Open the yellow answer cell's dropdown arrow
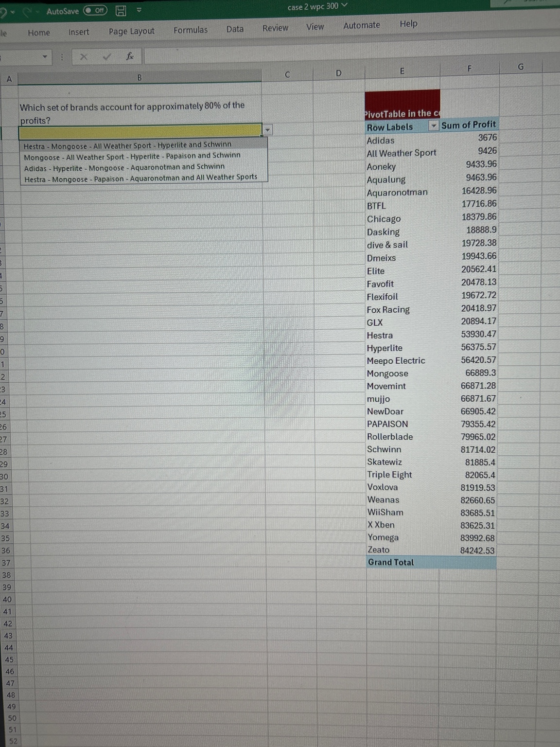Image resolution: width=560 pixels, height=747 pixels. (x=267, y=130)
